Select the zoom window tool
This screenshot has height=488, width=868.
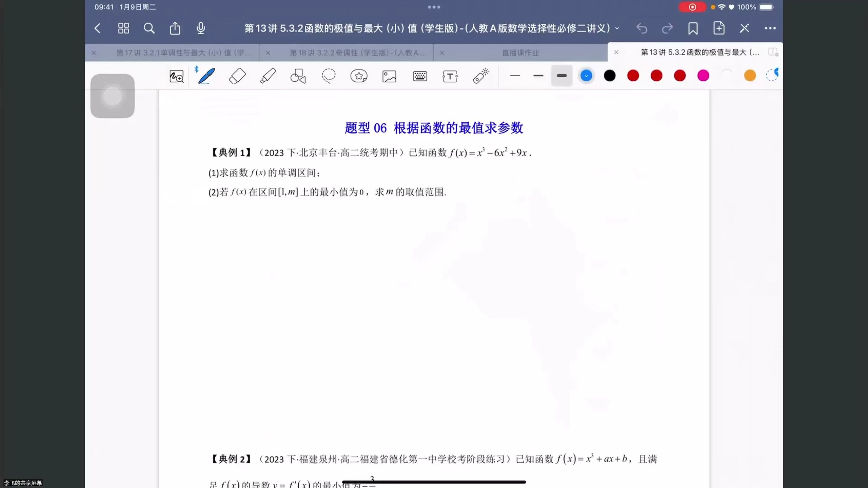[176, 76]
